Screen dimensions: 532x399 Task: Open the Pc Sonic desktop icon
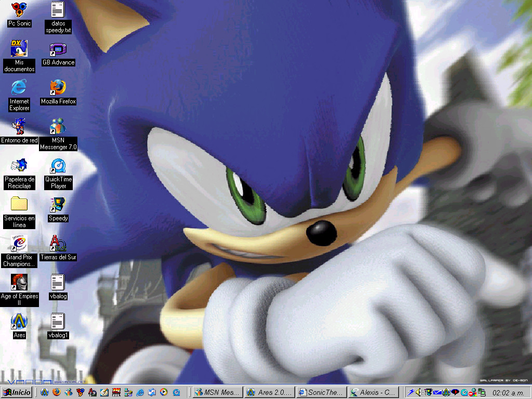pos(19,14)
